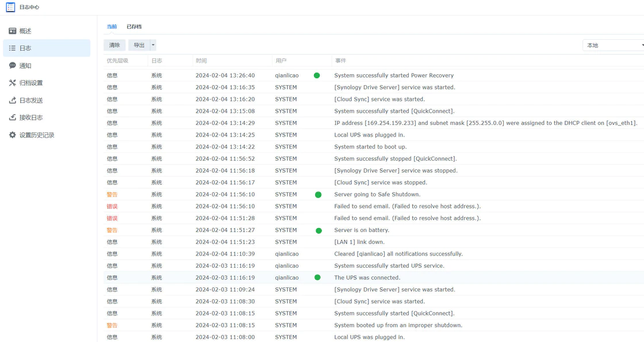Click the 通知 speech bubble icon

pyautogui.click(x=12, y=66)
